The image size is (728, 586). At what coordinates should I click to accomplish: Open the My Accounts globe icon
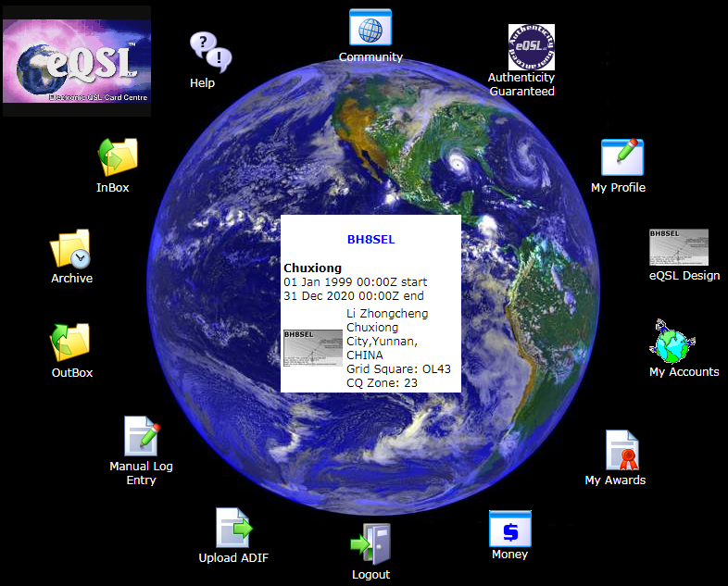(x=673, y=342)
